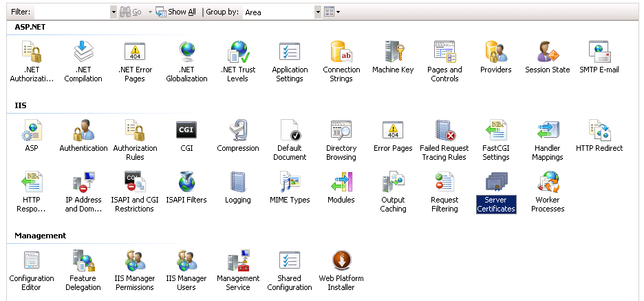
Task: Click Show All in the filter bar
Action: click(x=175, y=12)
